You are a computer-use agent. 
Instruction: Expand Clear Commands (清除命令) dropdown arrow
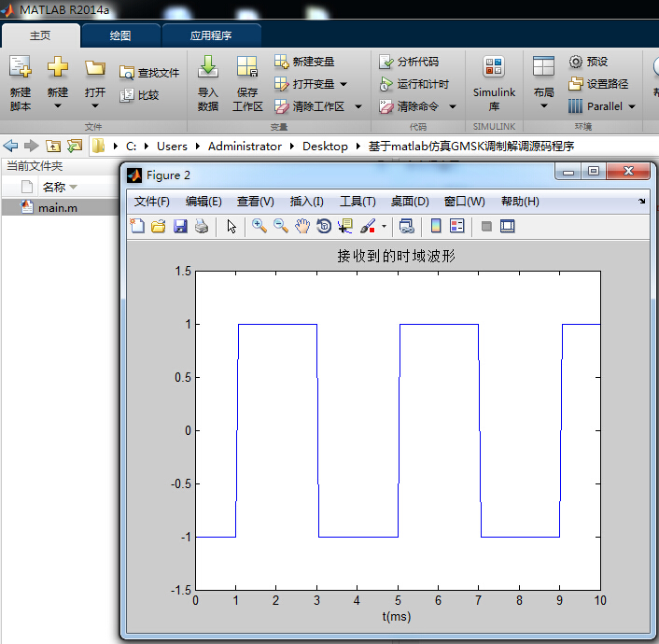[x=453, y=106]
